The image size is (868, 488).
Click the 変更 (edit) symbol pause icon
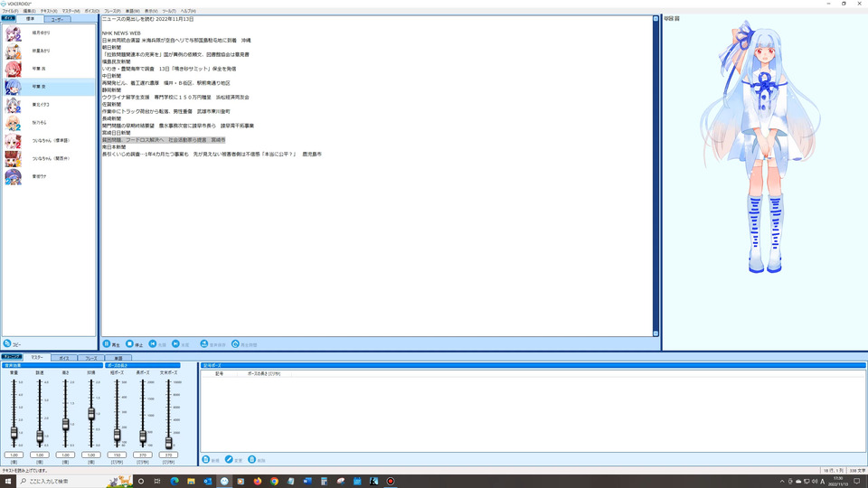tap(229, 460)
